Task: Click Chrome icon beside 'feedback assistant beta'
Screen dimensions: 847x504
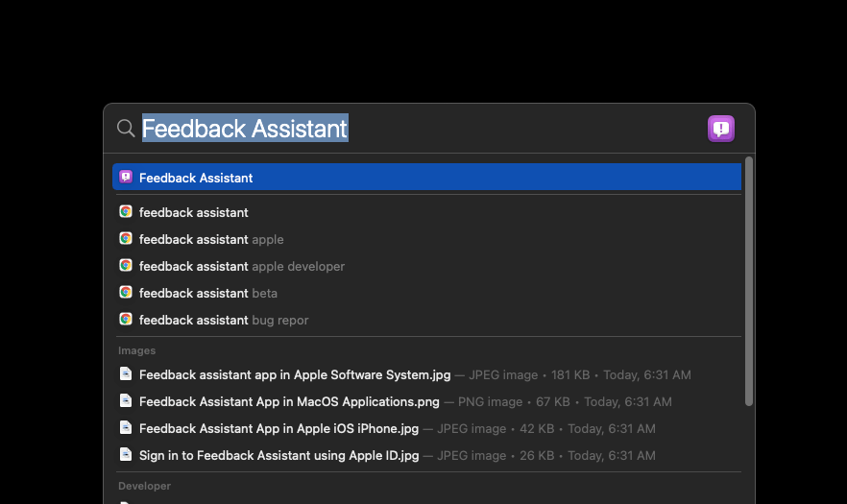Action: tap(126, 292)
